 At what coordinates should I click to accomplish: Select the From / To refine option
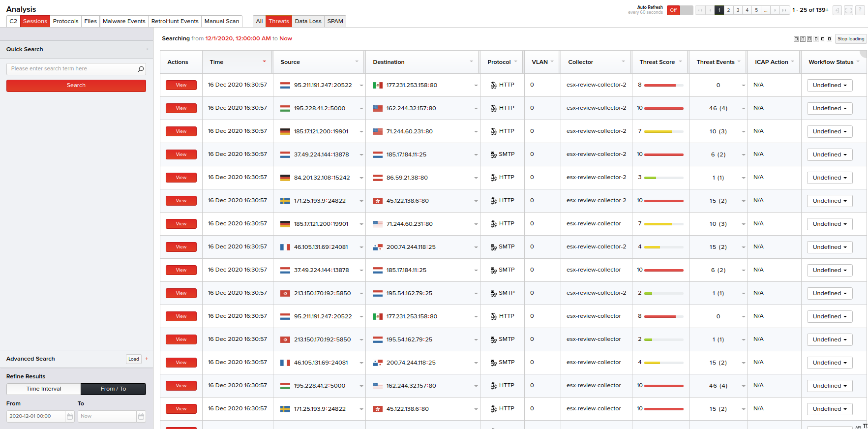(113, 389)
